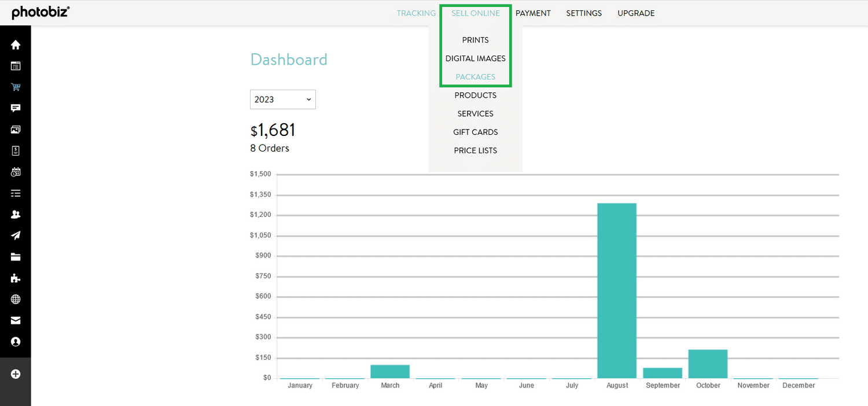Image resolution: width=868 pixels, height=406 pixels.
Task: Click the plus add button in sidebar
Action: [16, 374]
